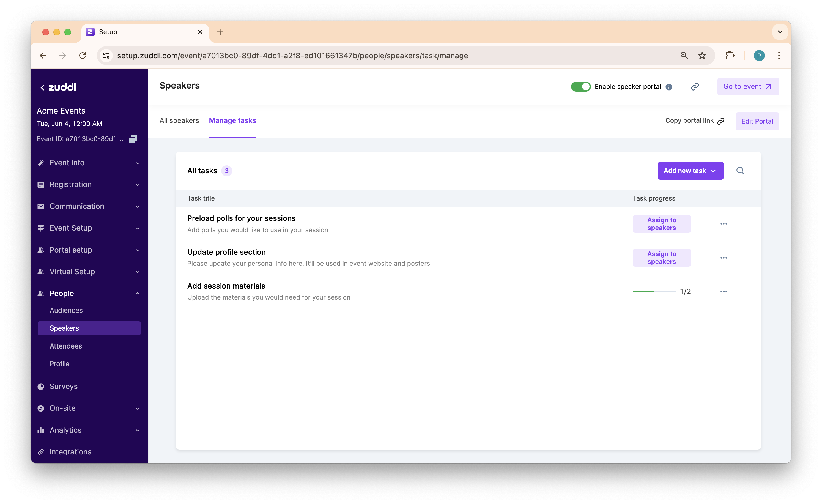Open more options for Add session materials

723,292
